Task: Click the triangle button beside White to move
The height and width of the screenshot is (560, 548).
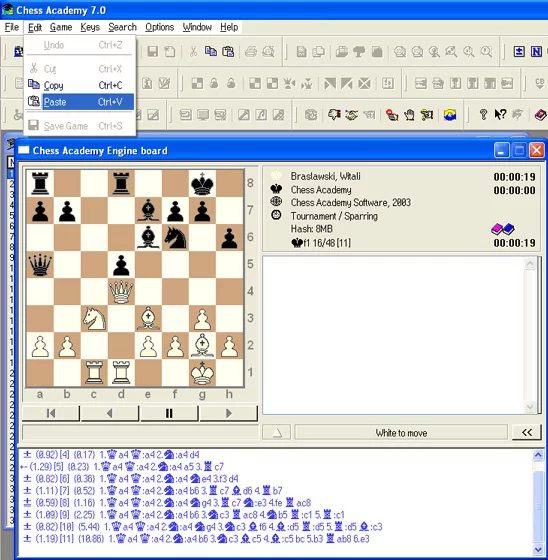Action: click(277, 433)
